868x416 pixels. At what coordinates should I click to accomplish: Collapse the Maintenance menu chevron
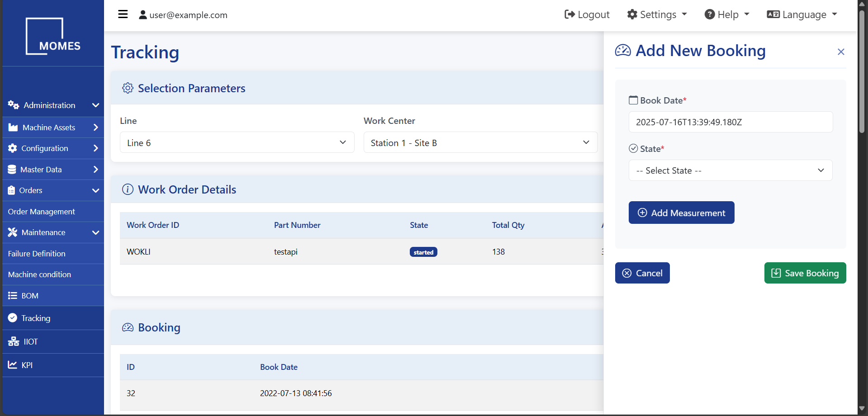[95, 233]
